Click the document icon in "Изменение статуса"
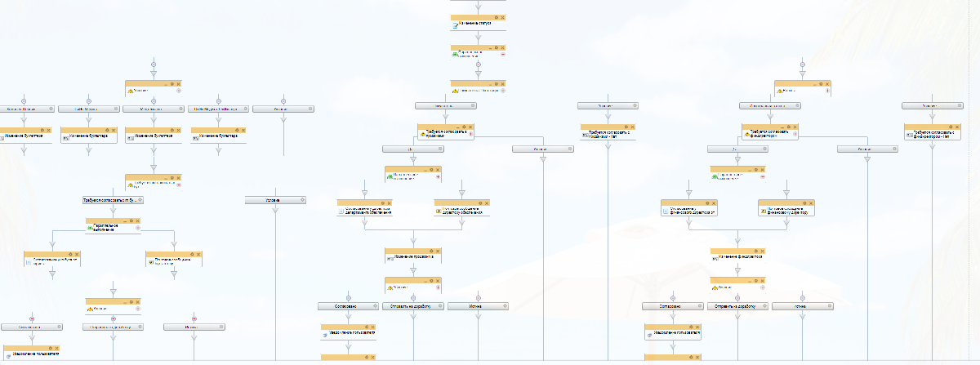This screenshot has width=980, height=365. [x=454, y=26]
